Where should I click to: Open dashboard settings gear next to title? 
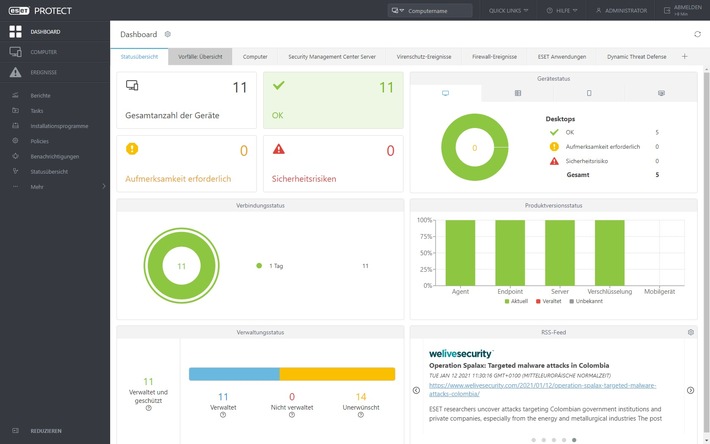point(168,34)
